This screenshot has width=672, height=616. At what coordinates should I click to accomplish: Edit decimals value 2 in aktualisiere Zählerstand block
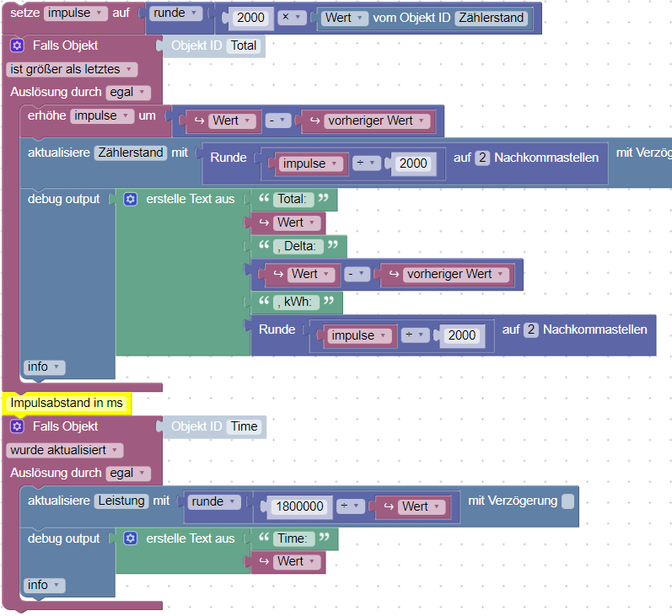point(482,158)
